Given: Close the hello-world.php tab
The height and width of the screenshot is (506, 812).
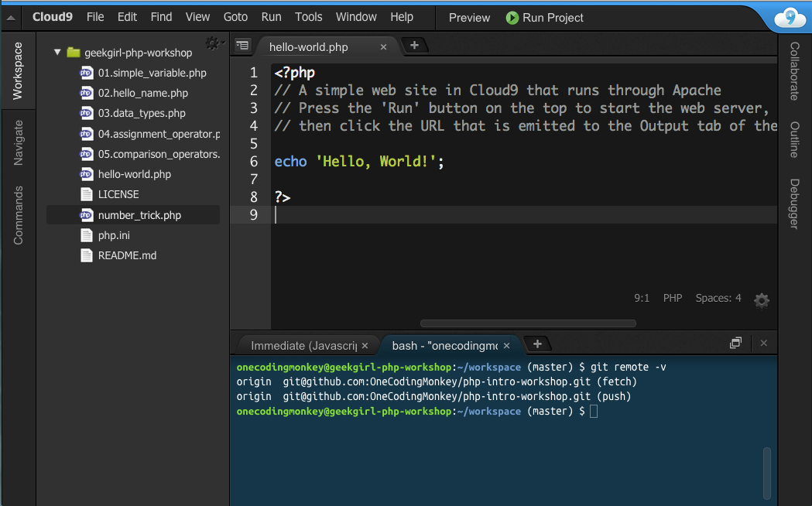Looking at the screenshot, I should click(x=383, y=47).
